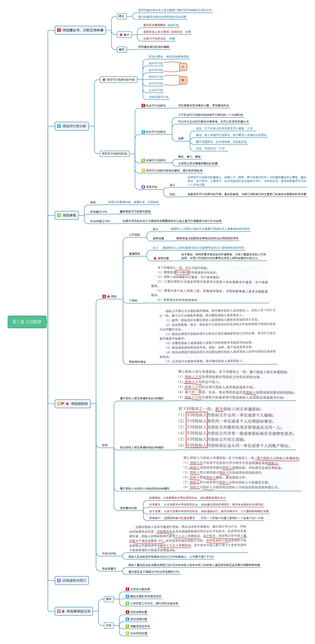Select the 编写 node

(x=121, y=50)
